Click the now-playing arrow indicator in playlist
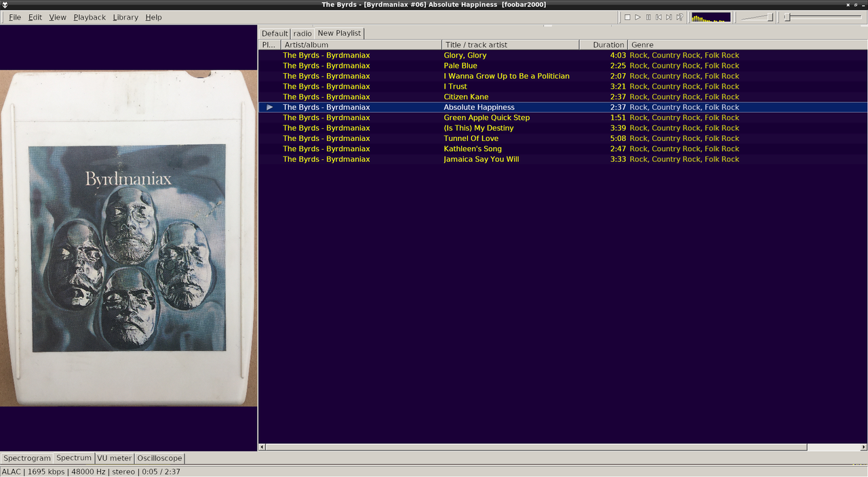 (270, 107)
